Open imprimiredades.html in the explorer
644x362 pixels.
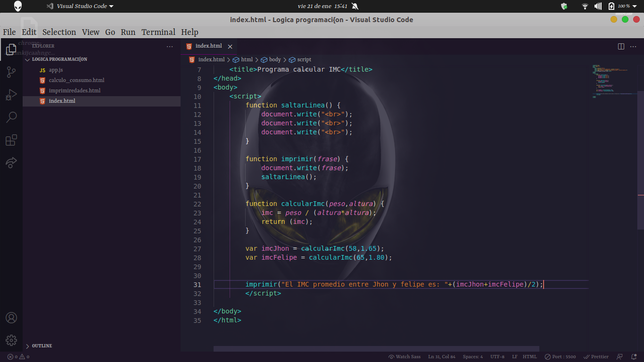pos(101,90)
